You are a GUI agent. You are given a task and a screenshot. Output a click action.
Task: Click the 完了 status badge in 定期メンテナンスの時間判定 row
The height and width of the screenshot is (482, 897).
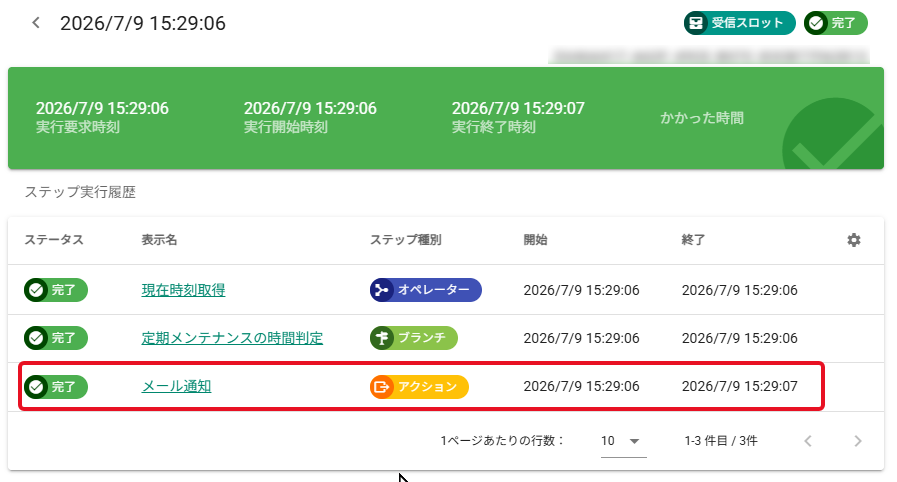pos(55,338)
